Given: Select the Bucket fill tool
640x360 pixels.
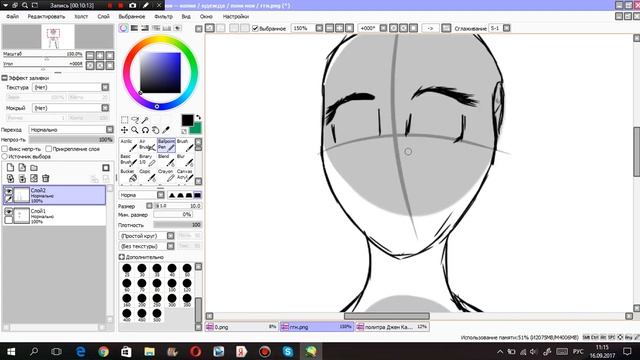Looking at the screenshot, I should (129, 175).
